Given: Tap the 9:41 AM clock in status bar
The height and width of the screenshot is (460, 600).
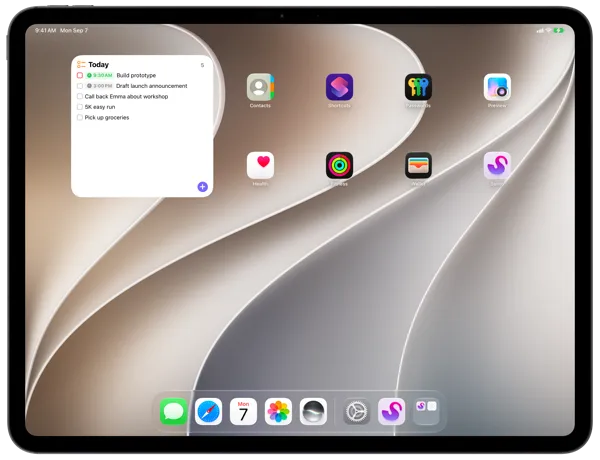Looking at the screenshot, I should (x=46, y=30).
